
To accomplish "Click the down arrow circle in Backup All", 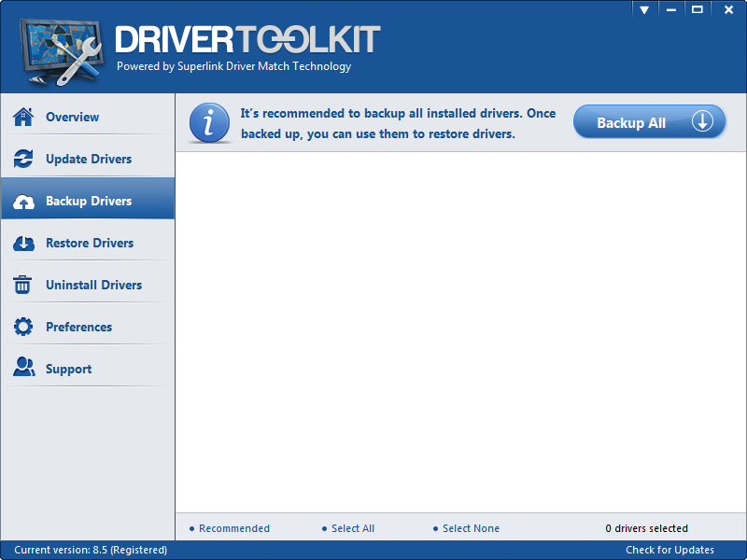I will (703, 122).
